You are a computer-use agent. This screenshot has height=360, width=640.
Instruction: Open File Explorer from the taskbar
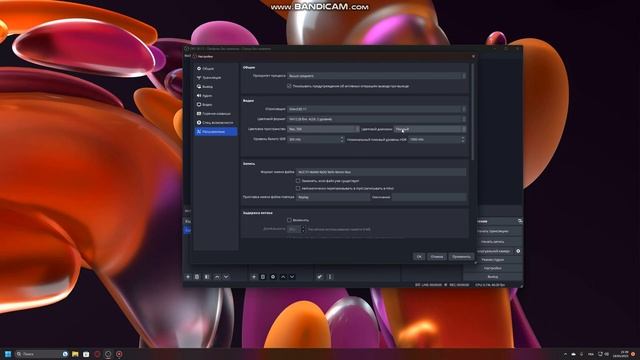click(x=75, y=354)
